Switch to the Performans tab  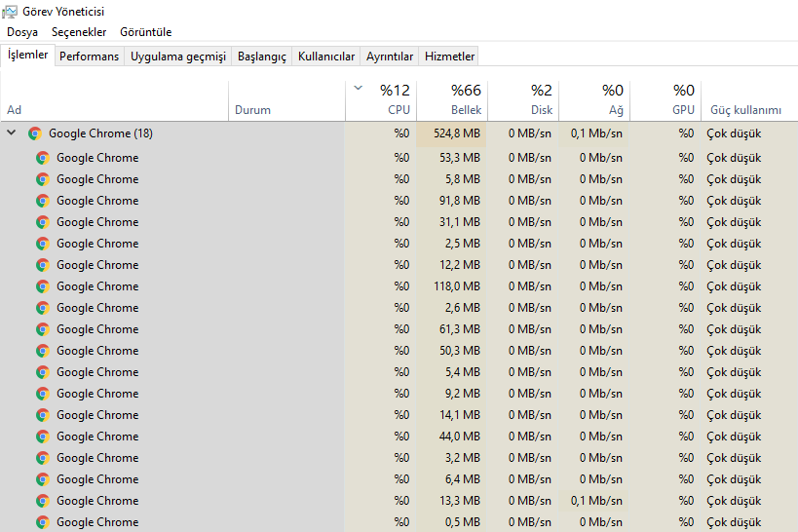click(89, 56)
